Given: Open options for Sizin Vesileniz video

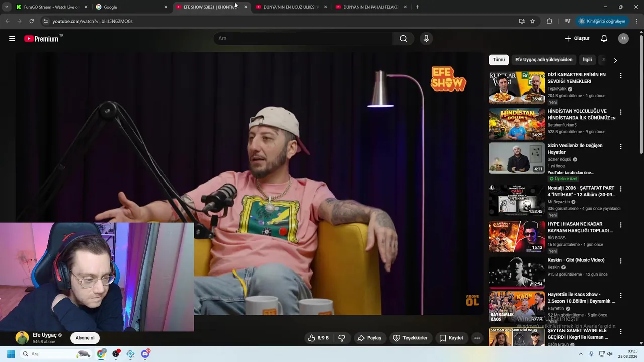Looking at the screenshot, I should coord(620,147).
